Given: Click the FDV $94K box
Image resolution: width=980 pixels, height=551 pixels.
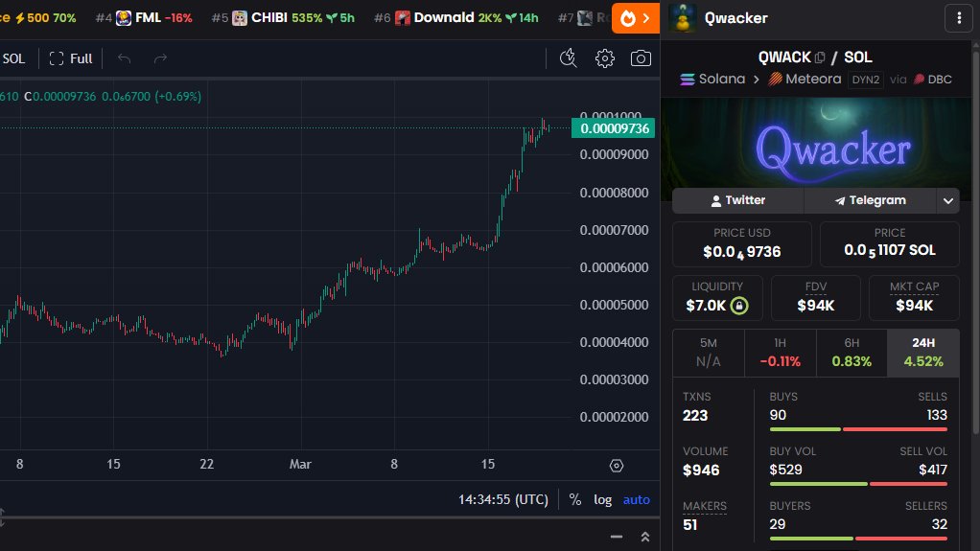Looking at the screenshot, I should tap(816, 297).
